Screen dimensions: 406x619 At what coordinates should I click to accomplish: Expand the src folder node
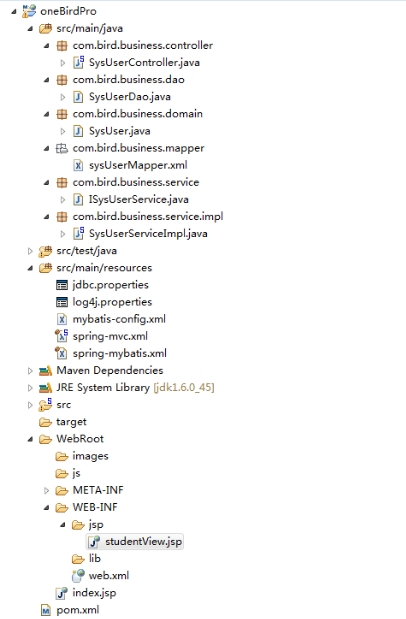coord(30,405)
